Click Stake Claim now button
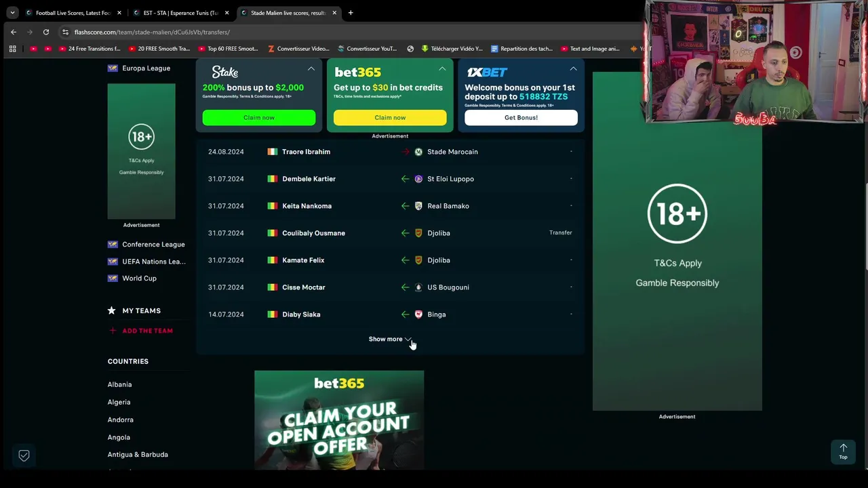The width and height of the screenshot is (868, 488). pos(259,117)
